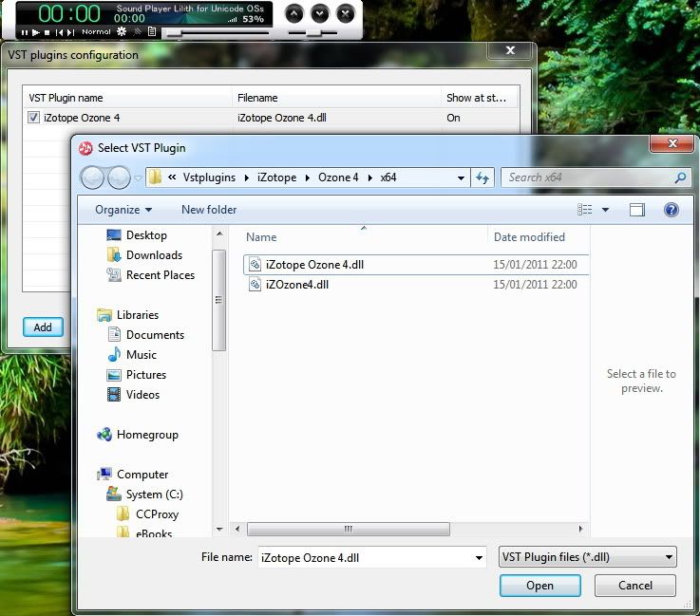Screen dimensions: 700x616
Task: Click Ozone 4 in the address path
Action: tap(338, 177)
